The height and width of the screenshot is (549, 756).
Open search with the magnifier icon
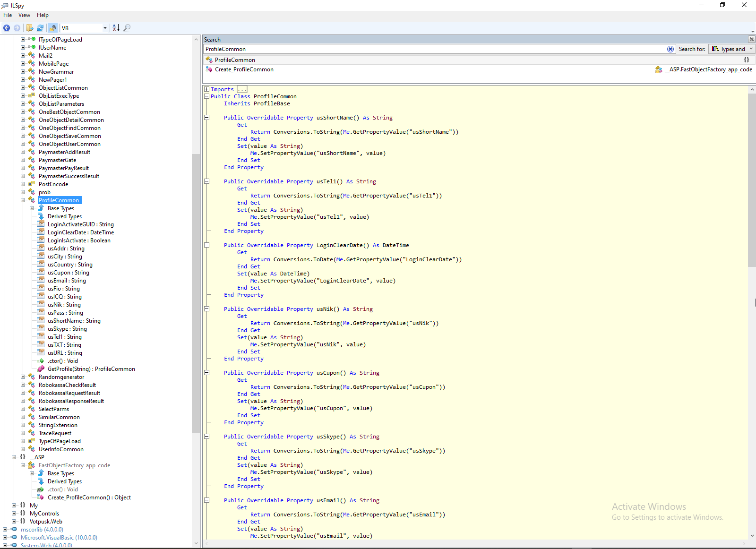point(127,28)
